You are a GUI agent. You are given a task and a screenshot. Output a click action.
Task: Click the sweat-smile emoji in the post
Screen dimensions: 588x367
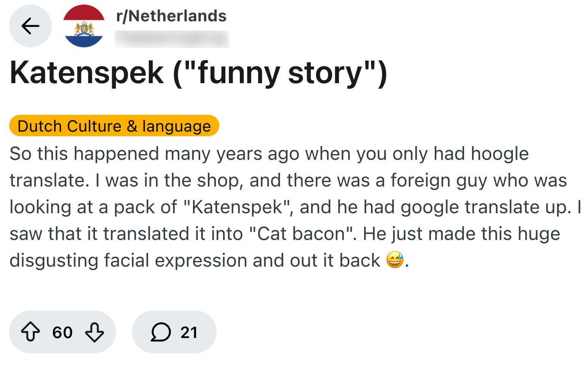[395, 260]
